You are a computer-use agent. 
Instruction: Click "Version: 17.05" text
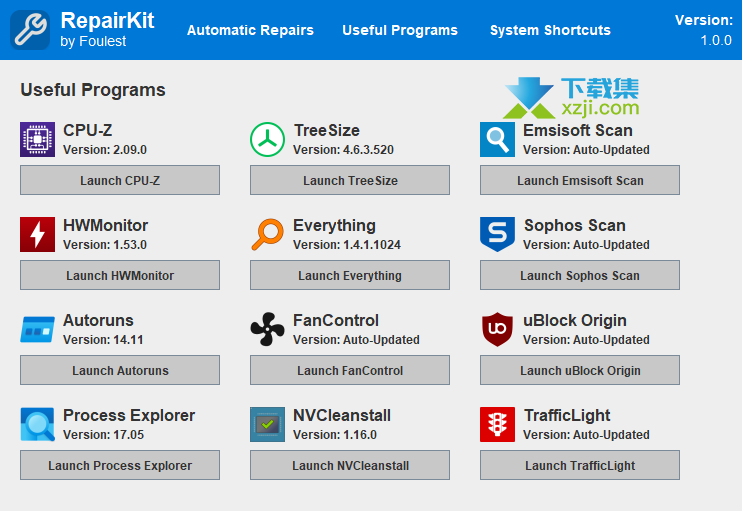pos(104,435)
